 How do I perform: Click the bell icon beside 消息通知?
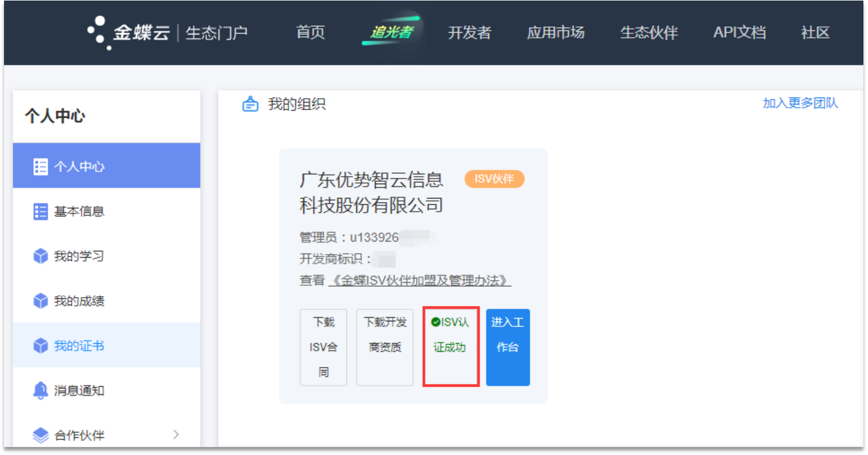pyautogui.click(x=40, y=390)
